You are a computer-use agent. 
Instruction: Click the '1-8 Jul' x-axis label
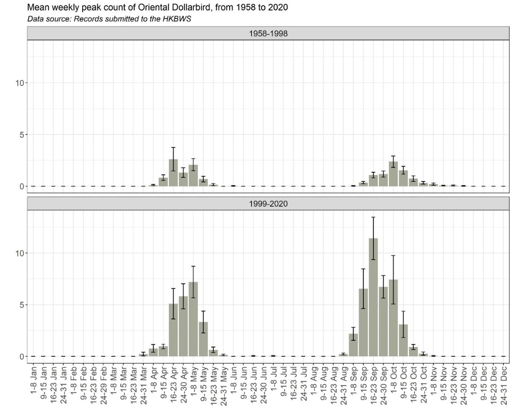pyautogui.click(x=274, y=378)
